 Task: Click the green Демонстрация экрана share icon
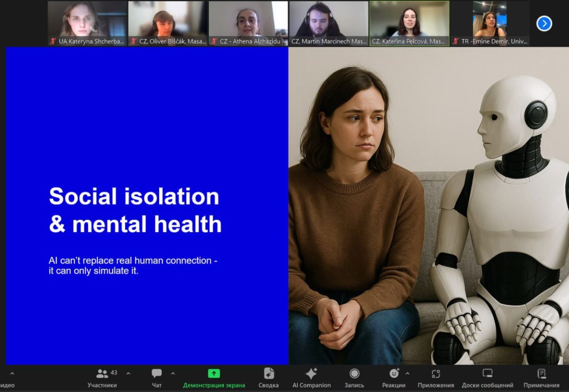214,374
